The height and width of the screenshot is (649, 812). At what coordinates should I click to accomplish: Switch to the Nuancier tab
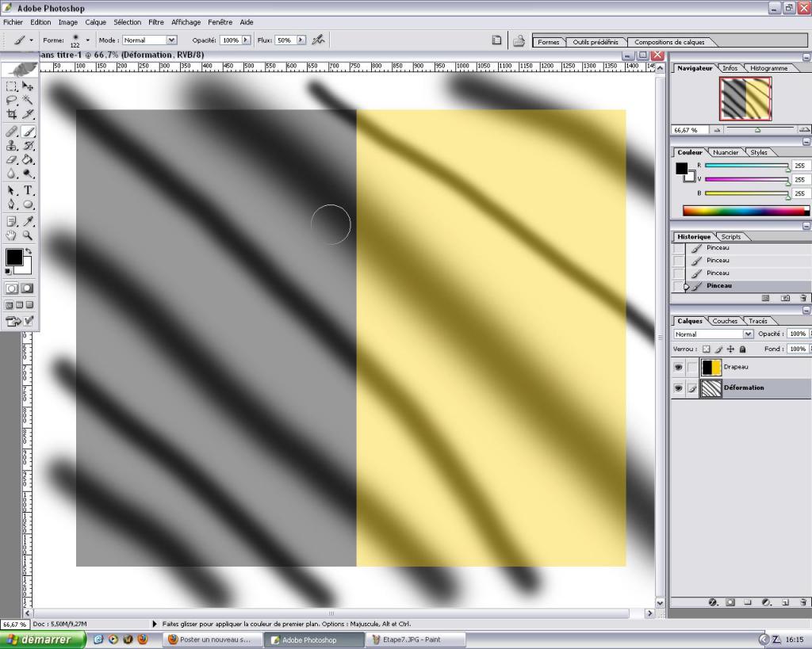tap(726, 152)
